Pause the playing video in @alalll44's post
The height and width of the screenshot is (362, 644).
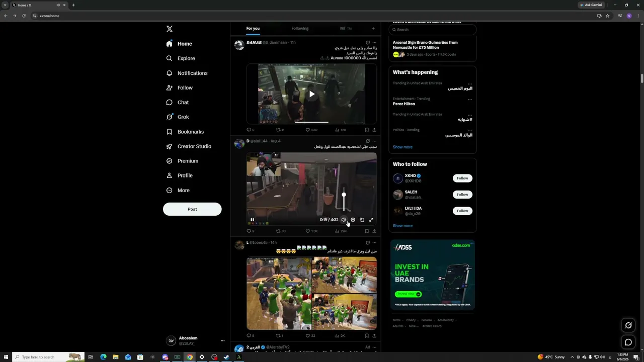pyautogui.click(x=252, y=220)
